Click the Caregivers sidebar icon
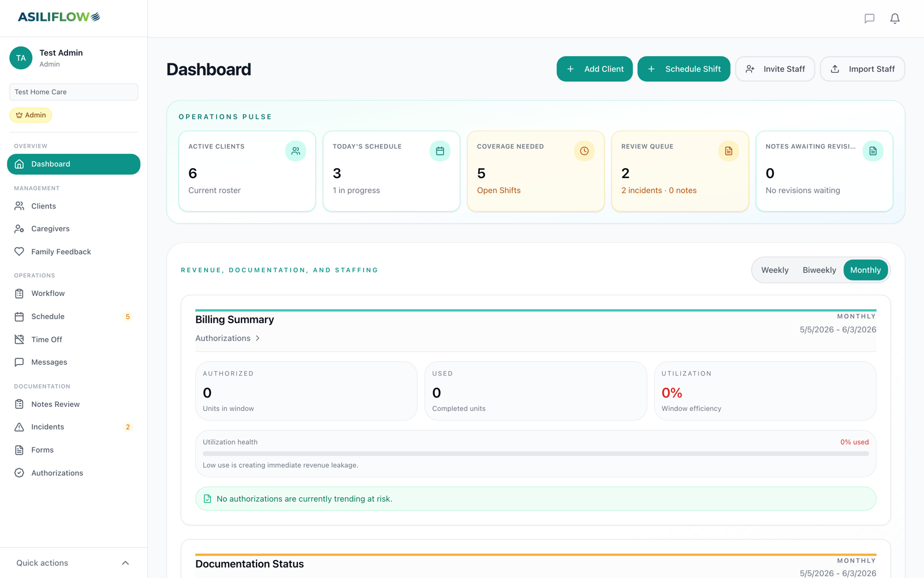The width and height of the screenshot is (924, 578). pos(19,229)
